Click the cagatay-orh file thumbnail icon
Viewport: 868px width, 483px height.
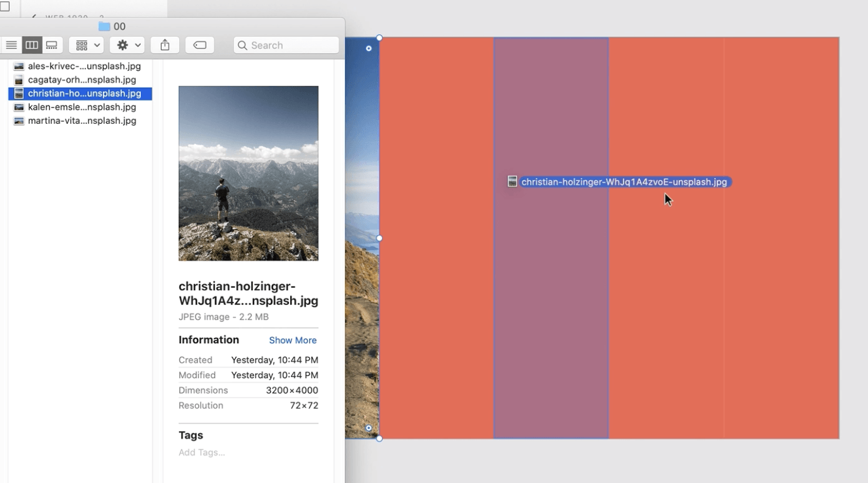pyautogui.click(x=19, y=80)
